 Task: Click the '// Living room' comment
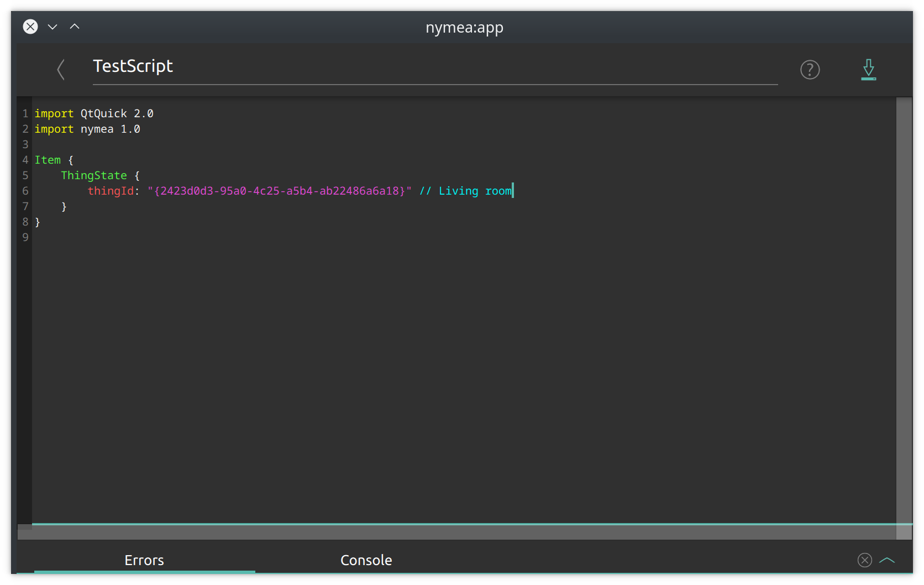465,191
